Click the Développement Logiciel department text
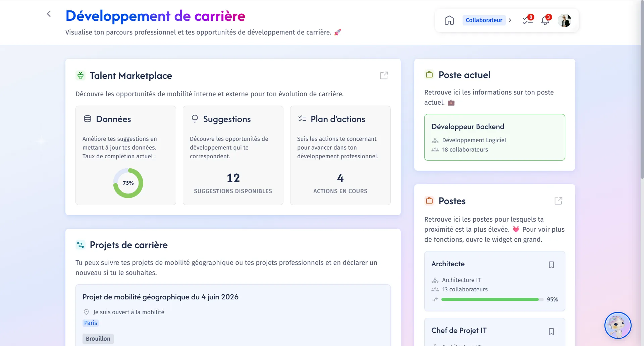The image size is (644, 346). 474,140
